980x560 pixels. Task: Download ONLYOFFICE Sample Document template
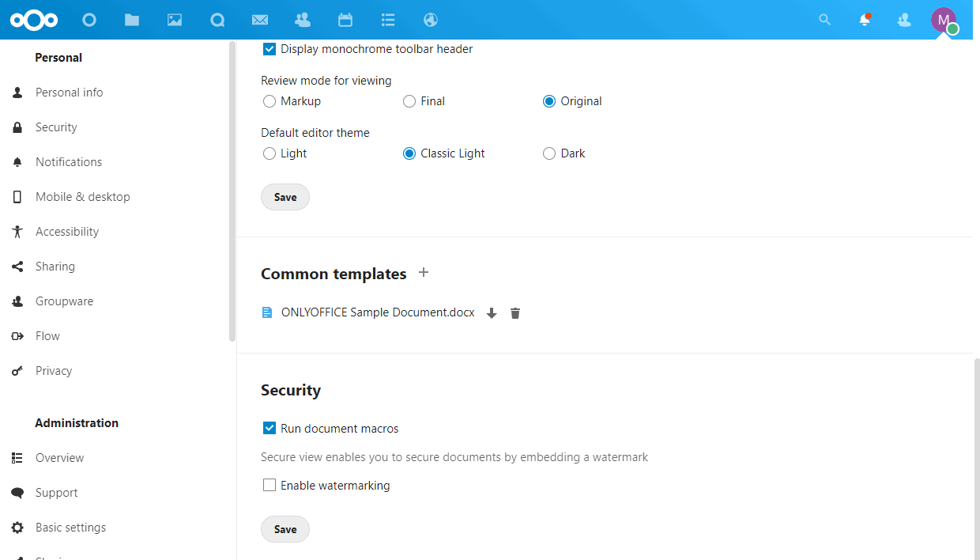click(x=492, y=313)
